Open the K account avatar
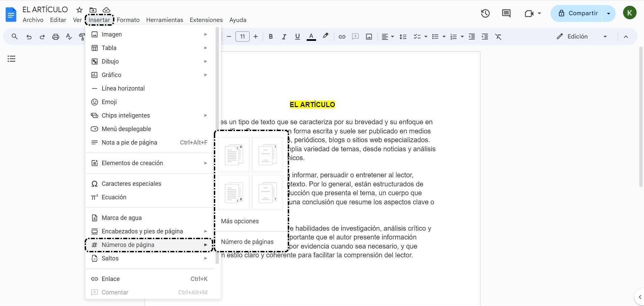644x306 pixels. point(629,13)
